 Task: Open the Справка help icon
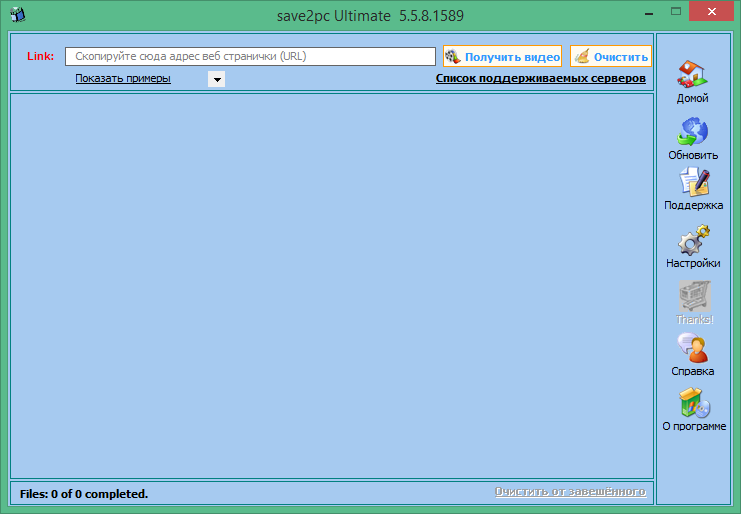tap(692, 348)
